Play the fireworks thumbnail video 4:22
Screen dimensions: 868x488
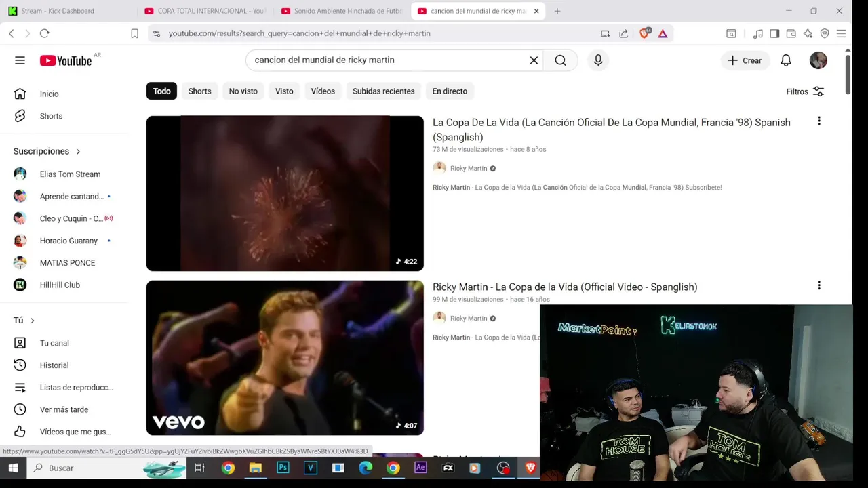point(285,193)
